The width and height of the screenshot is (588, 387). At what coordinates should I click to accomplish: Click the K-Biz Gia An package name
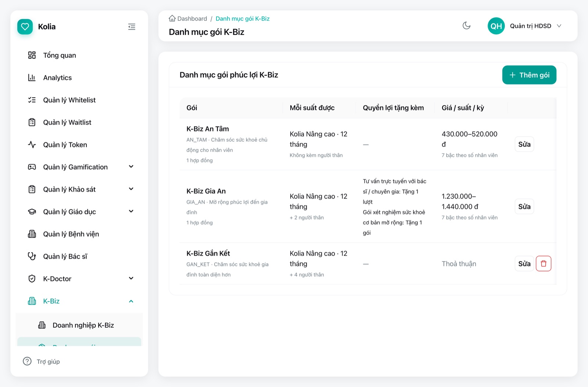pos(206,191)
